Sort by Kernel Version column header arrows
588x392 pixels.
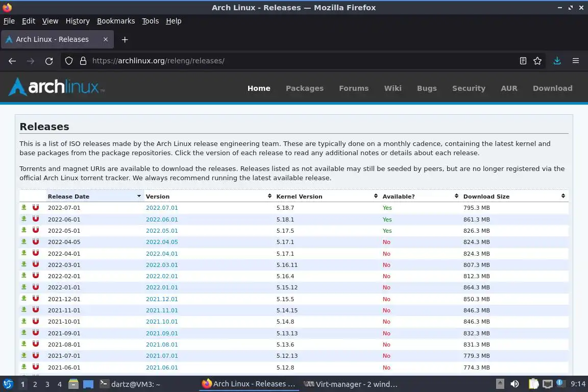[376, 196]
